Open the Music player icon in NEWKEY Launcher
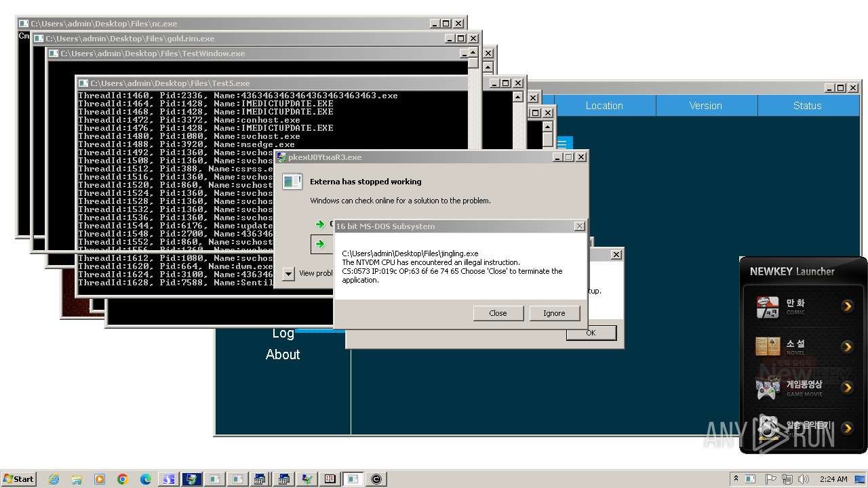868x488 pixels. (x=768, y=428)
